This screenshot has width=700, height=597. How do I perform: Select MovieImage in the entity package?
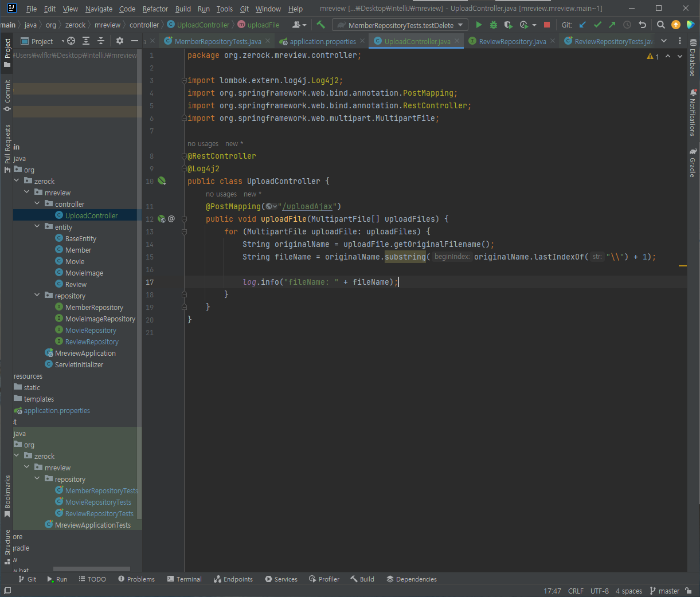coord(79,273)
